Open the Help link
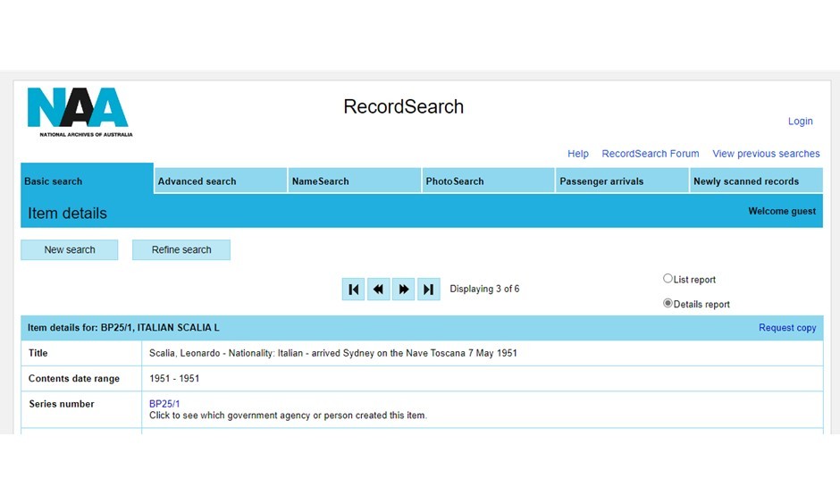This screenshot has width=840, height=504. pos(577,154)
